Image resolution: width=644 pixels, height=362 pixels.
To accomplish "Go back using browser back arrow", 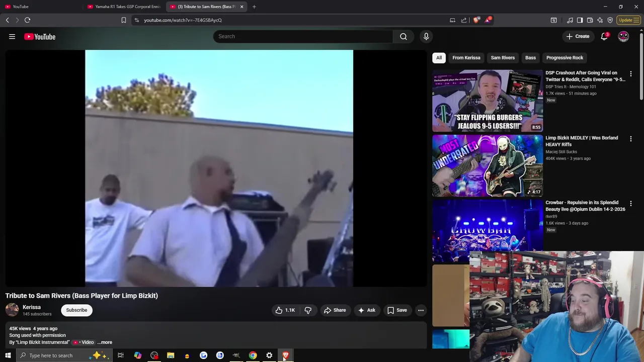I will coord(7,20).
